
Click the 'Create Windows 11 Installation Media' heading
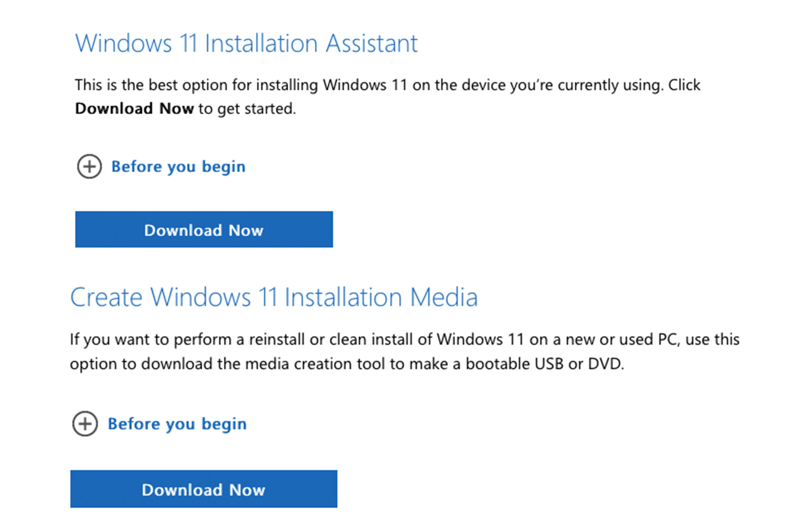click(274, 297)
